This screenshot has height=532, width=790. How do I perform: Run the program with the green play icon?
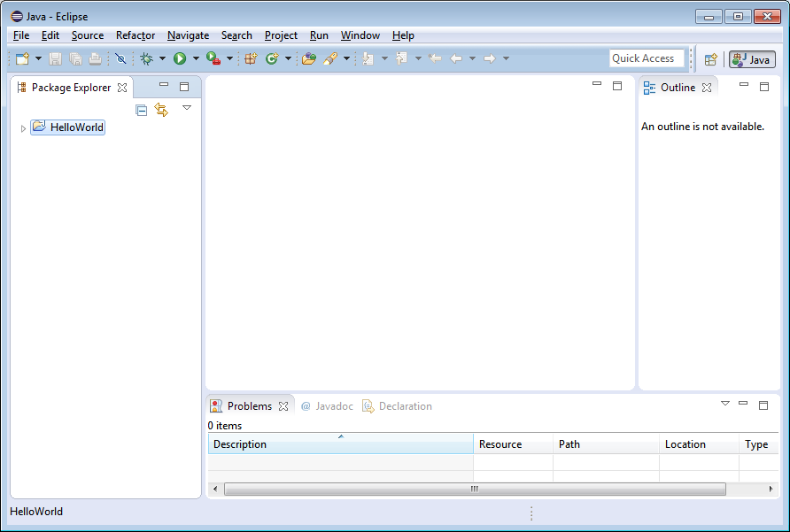click(180, 59)
